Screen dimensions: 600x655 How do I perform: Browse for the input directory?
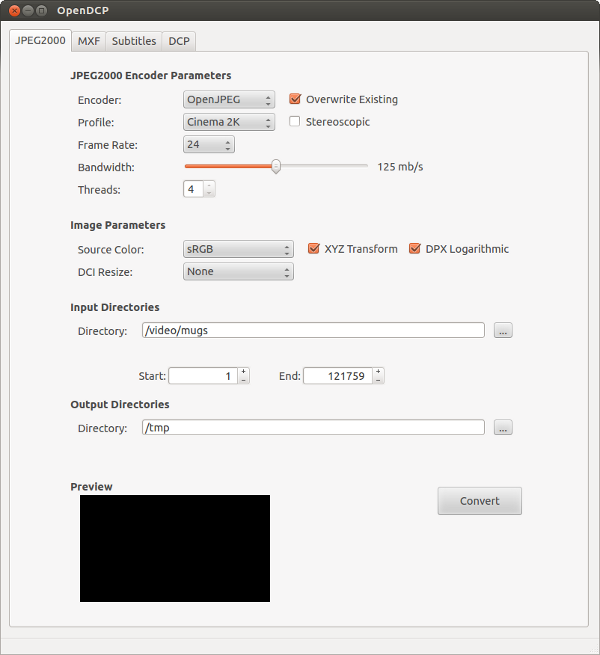(503, 330)
